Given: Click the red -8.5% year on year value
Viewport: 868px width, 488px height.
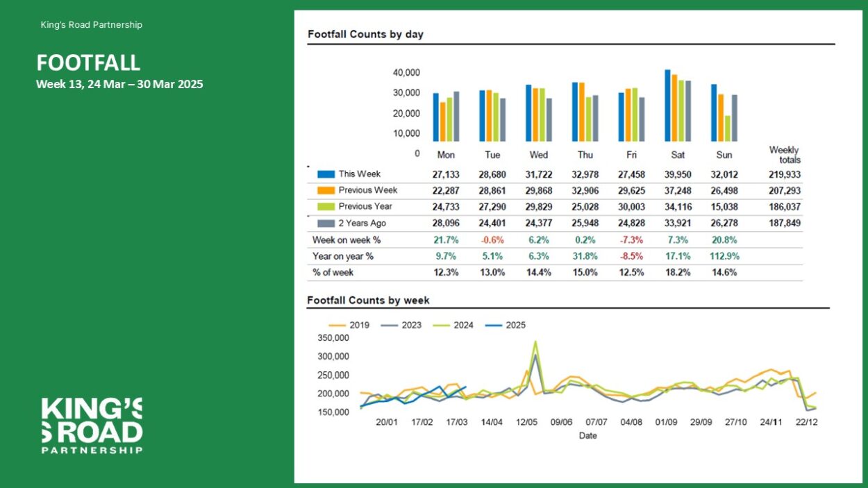Looking at the screenshot, I should click(x=631, y=256).
